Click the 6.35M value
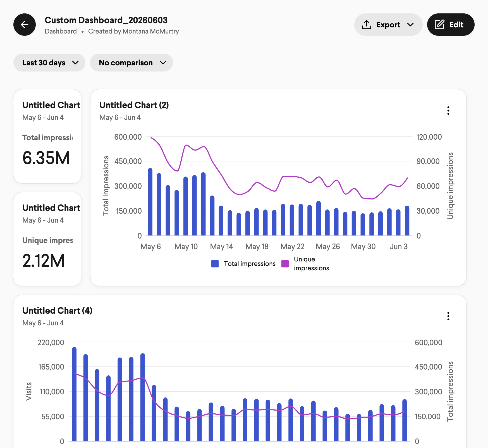Screen dimensions: 488x448 [46, 158]
